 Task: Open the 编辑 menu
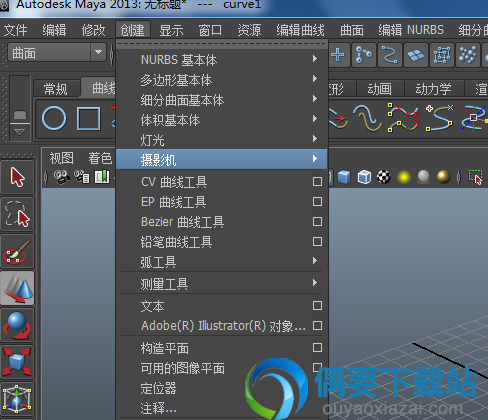(x=54, y=30)
